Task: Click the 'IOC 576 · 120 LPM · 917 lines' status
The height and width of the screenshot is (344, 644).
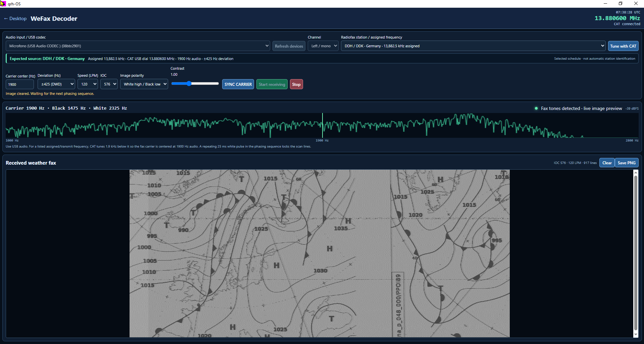Action: tap(575, 163)
